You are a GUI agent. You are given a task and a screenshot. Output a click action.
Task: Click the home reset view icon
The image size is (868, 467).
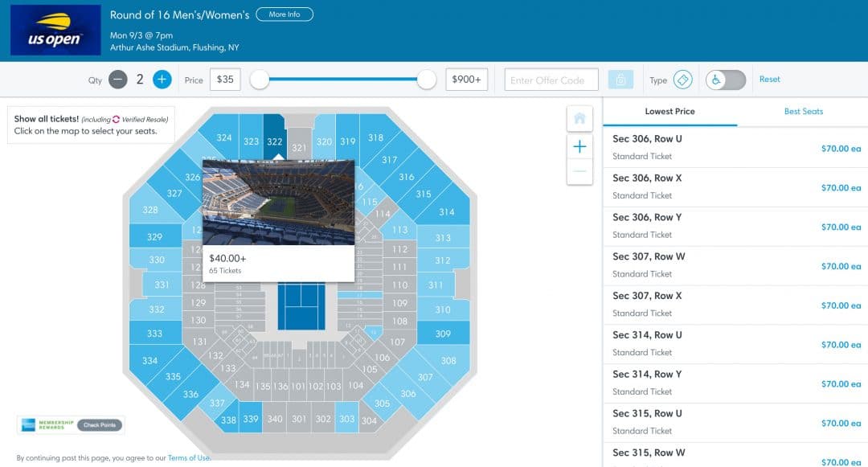(579, 117)
